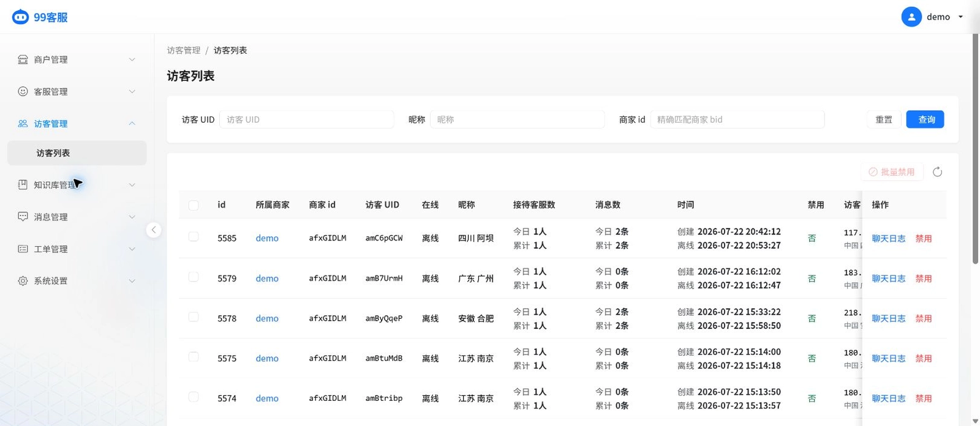Open 聊天日志 for visitor 5574
The width and height of the screenshot is (980, 426).
[888, 398]
